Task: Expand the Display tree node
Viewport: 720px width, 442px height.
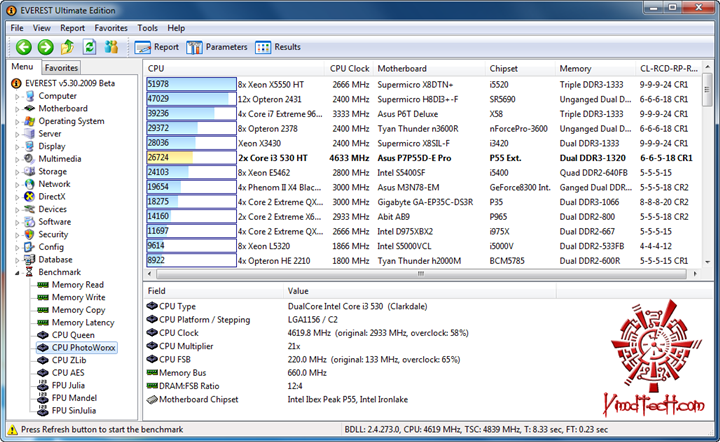Action: pos(17,146)
